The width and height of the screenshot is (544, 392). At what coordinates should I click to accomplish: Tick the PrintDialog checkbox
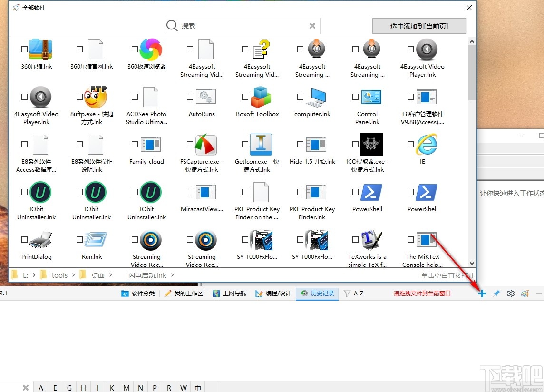24,240
